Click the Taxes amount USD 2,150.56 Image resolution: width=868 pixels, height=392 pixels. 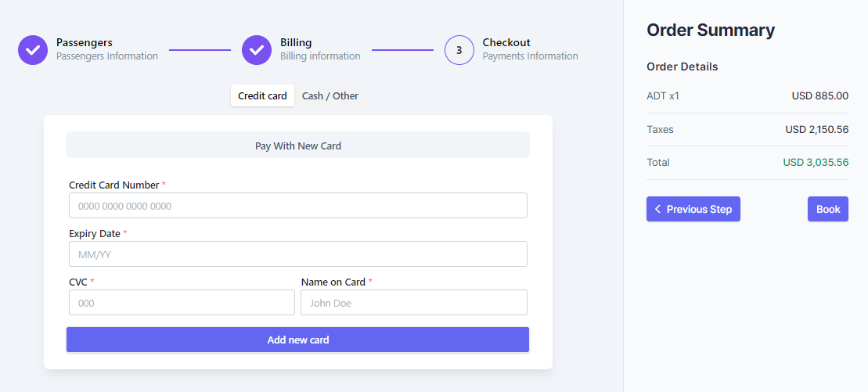pos(816,130)
